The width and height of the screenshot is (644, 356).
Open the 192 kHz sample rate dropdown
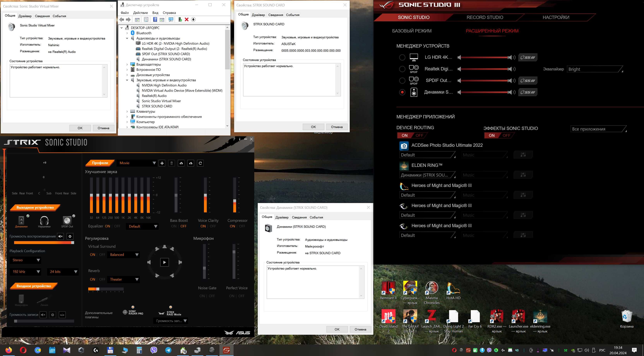tap(26, 272)
